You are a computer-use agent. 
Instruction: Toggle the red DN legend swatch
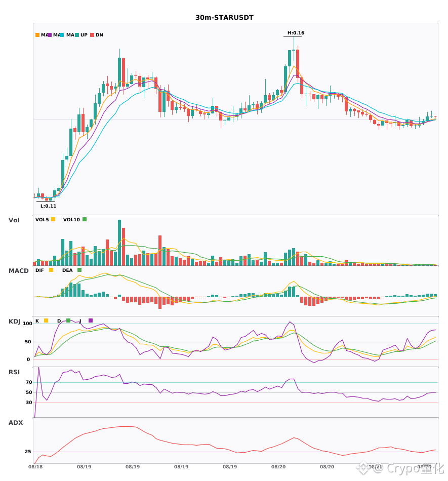[92, 35]
